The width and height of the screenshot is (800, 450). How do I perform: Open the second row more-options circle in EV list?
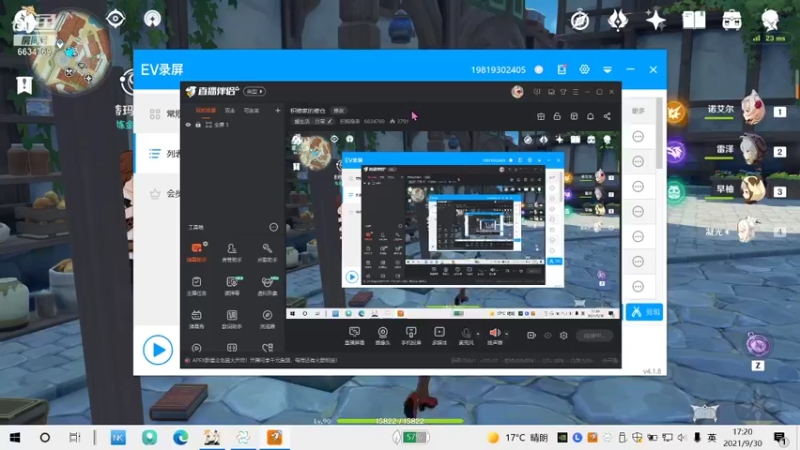(x=638, y=161)
